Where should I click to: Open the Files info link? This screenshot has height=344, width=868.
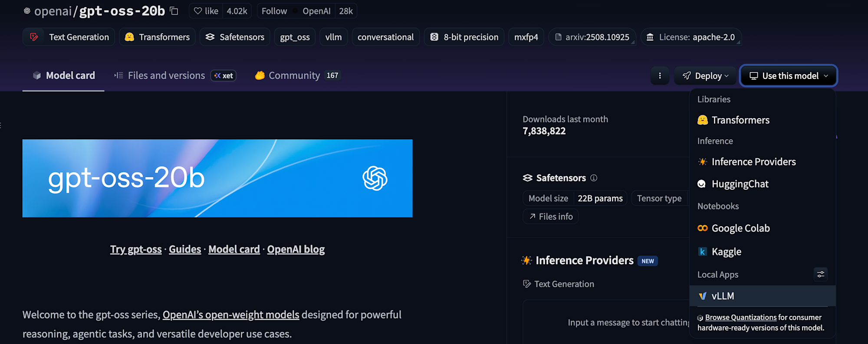[x=551, y=216]
